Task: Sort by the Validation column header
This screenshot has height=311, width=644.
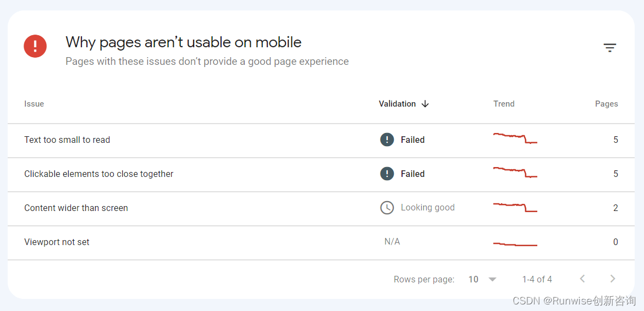Action: click(x=397, y=104)
